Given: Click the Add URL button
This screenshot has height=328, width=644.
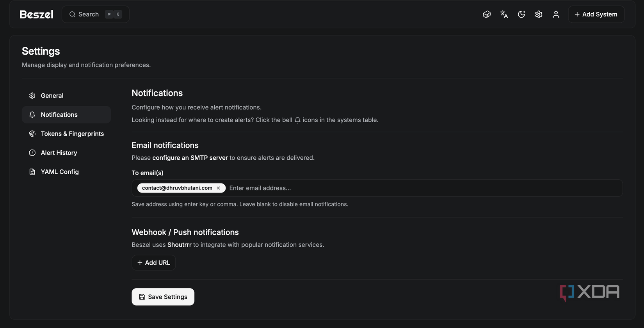Looking at the screenshot, I should coord(153,263).
